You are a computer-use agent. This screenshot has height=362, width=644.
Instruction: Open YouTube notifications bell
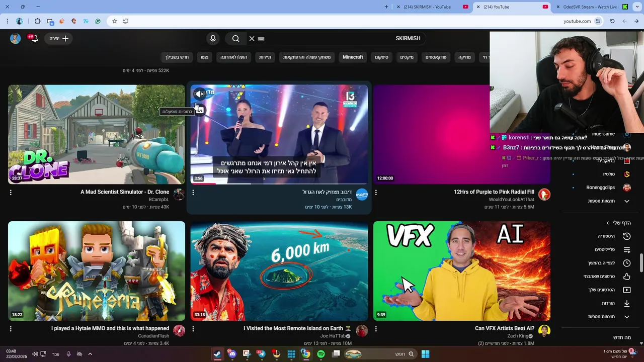tap(35, 39)
